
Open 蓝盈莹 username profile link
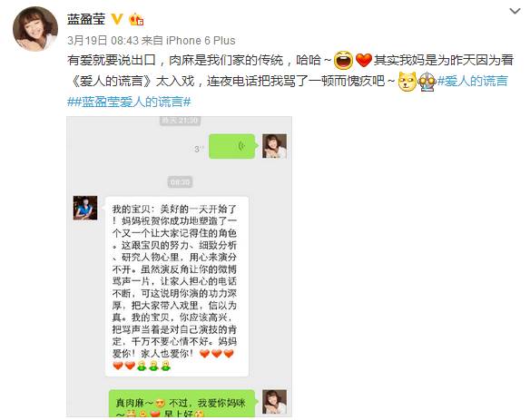[86, 19]
